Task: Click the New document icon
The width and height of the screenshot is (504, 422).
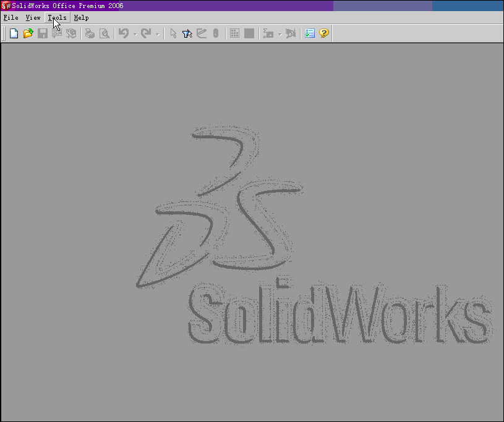Action: [14, 33]
